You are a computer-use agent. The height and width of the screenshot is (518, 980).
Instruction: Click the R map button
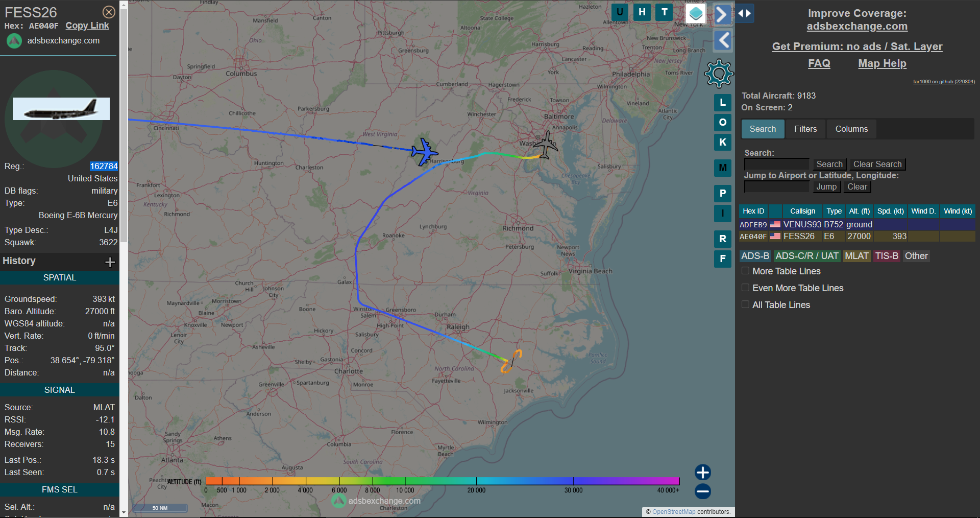[723, 239]
